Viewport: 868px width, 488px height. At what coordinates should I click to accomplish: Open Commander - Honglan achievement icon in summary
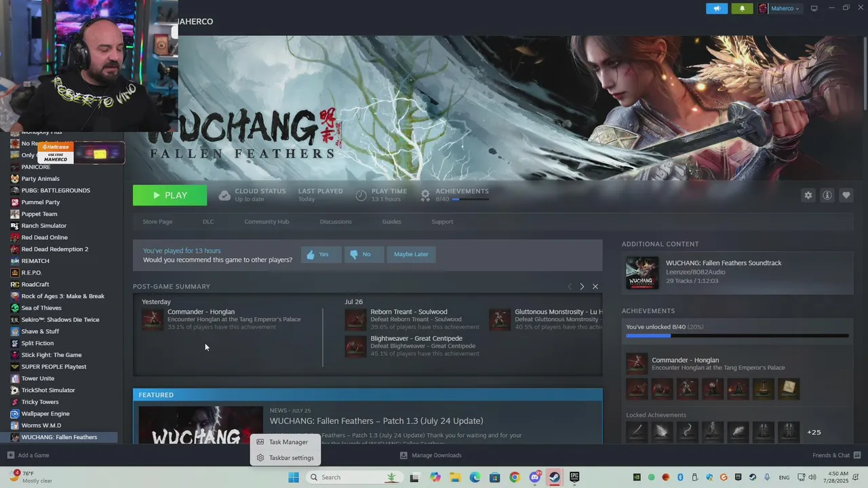pos(153,320)
